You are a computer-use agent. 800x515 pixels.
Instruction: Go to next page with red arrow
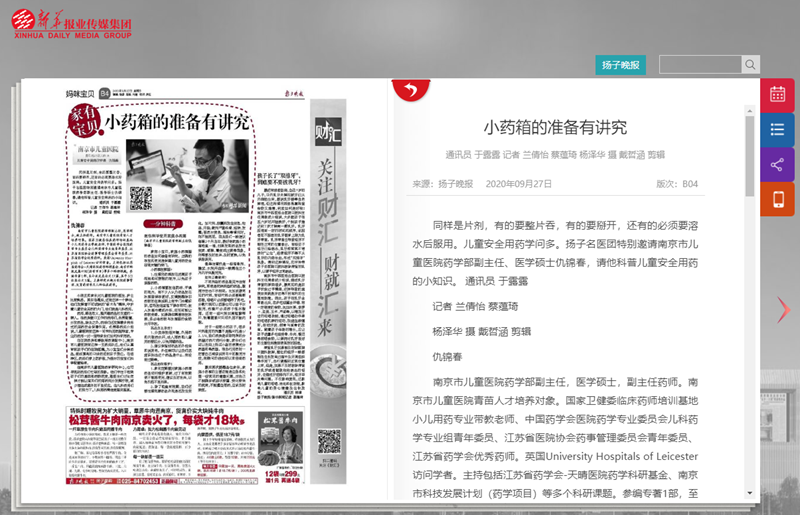coord(784,310)
